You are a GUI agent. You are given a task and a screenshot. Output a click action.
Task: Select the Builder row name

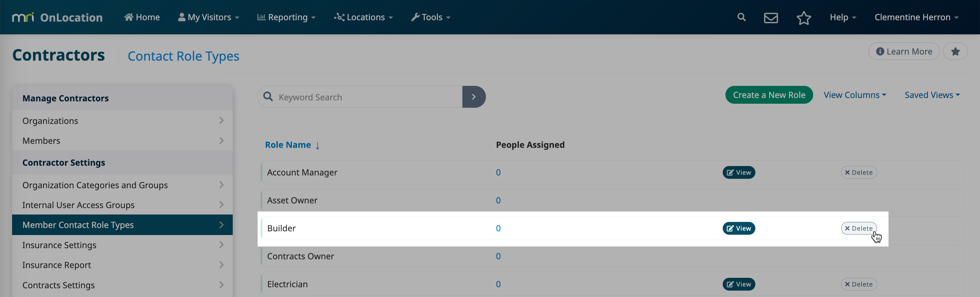click(x=281, y=228)
